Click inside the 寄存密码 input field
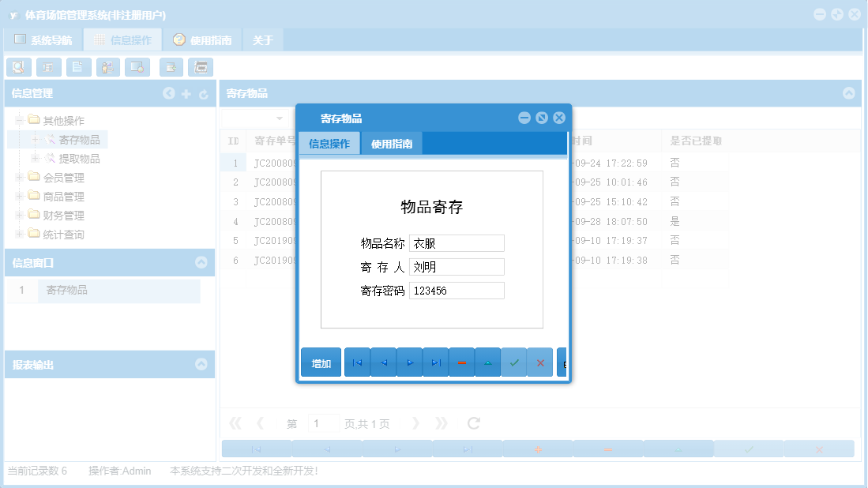 (x=457, y=291)
